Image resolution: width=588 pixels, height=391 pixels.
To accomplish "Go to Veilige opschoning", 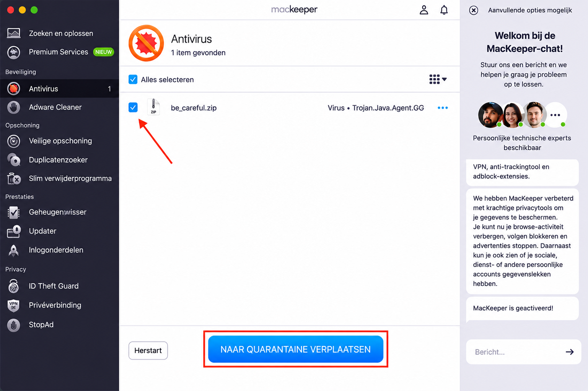I will (x=60, y=141).
